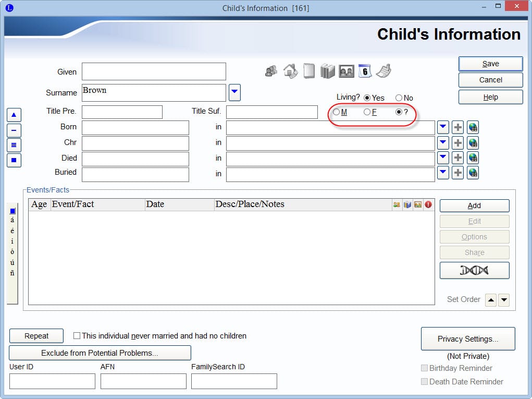The width and height of the screenshot is (532, 399).
Task: Click the blue square button left of Died
Action: coord(14,160)
